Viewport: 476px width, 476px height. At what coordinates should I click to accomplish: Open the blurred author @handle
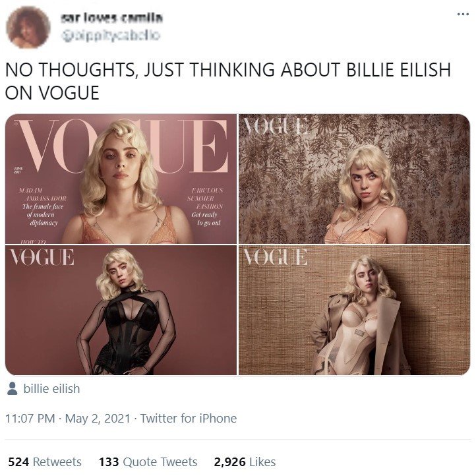(111, 36)
